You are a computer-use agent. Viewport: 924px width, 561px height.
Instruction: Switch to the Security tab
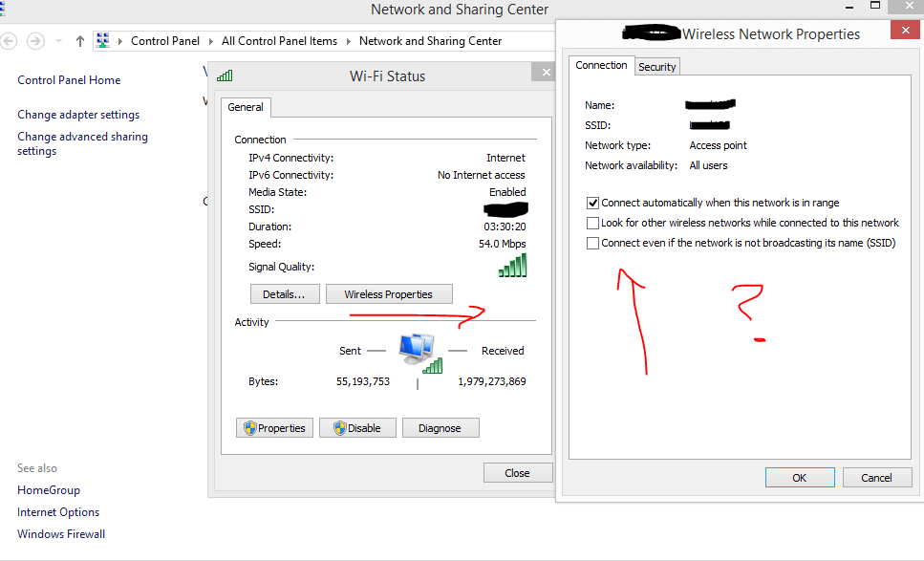(656, 67)
